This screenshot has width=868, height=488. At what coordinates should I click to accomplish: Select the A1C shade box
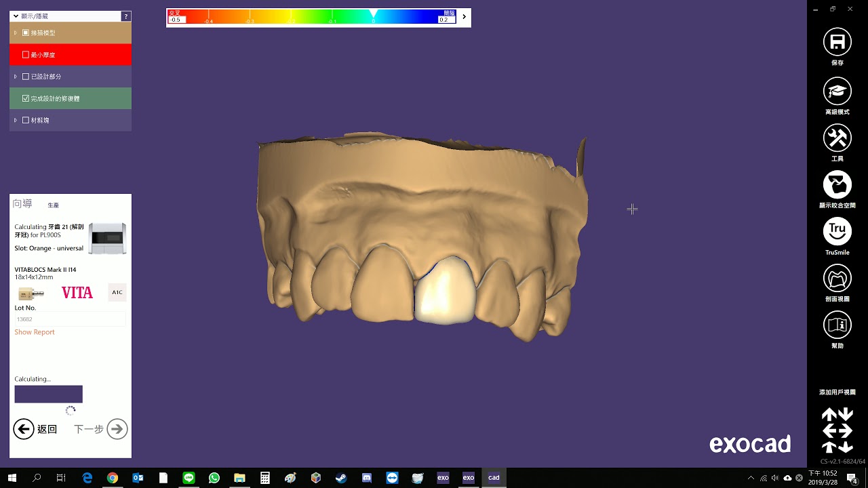tap(117, 293)
